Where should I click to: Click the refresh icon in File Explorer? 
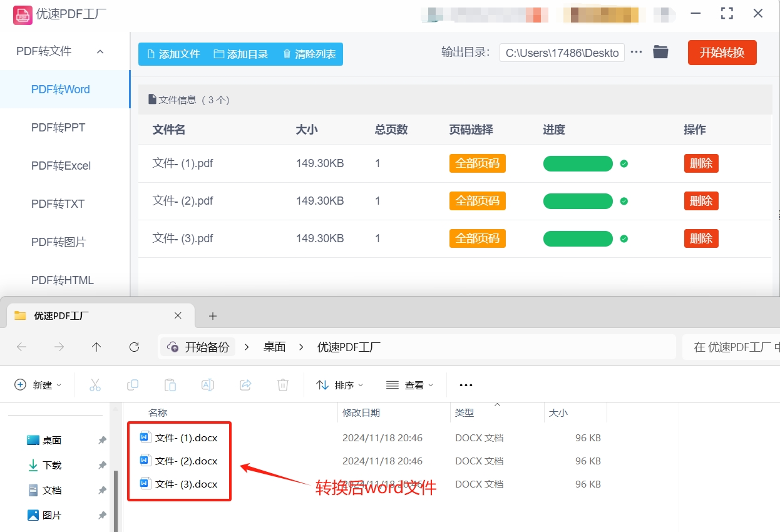point(134,346)
